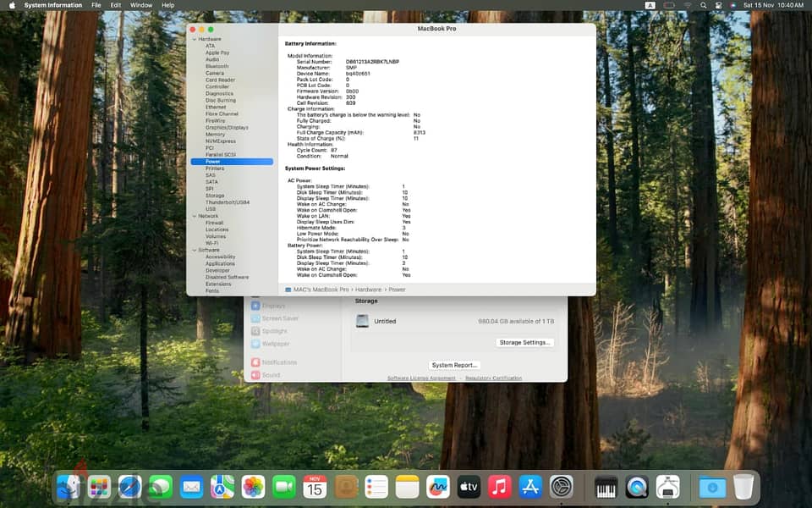Select Thunderbolt/USB4 in the sidebar
The width and height of the screenshot is (812, 508).
[x=228, y=202]
